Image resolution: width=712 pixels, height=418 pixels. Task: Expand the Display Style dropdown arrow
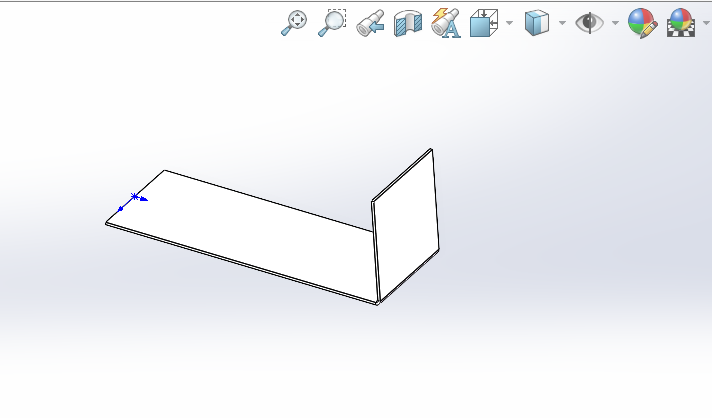click(x=562, y=23)
